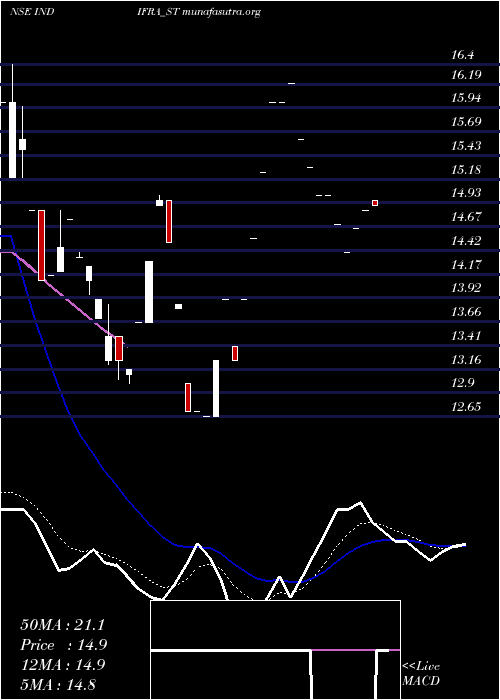Click the 12.65 price axis label
500x700 pixels.
click(466, 407)
